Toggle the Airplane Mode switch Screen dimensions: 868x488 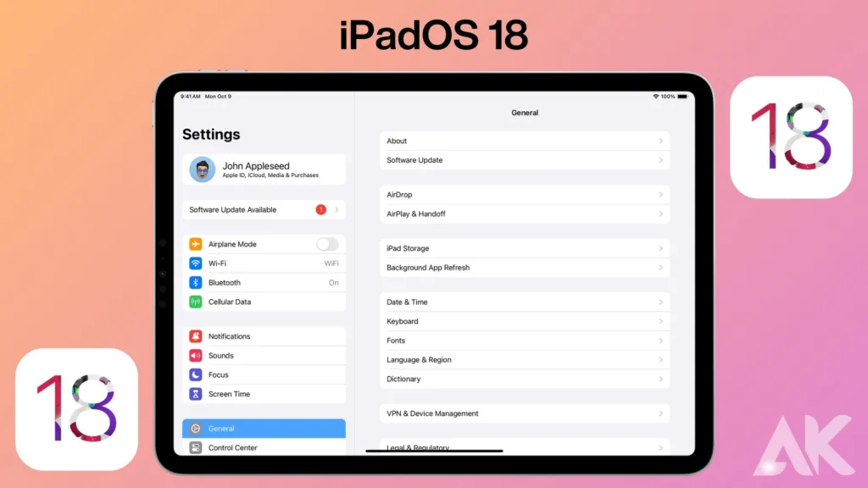tap(327, 244)
